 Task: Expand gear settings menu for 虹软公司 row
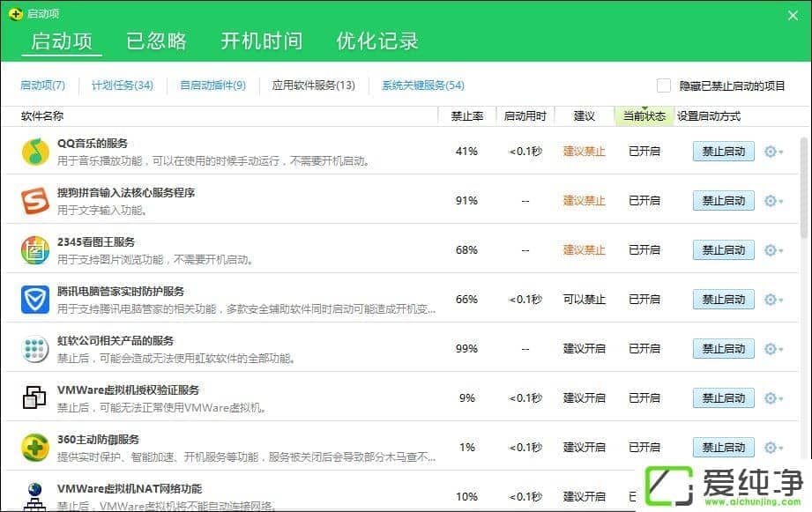pos(773,349)
